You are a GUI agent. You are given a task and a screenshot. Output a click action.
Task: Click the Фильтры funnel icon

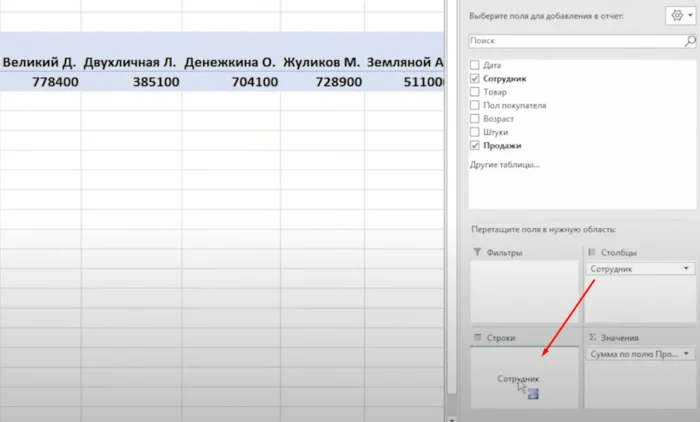point(477,253)
